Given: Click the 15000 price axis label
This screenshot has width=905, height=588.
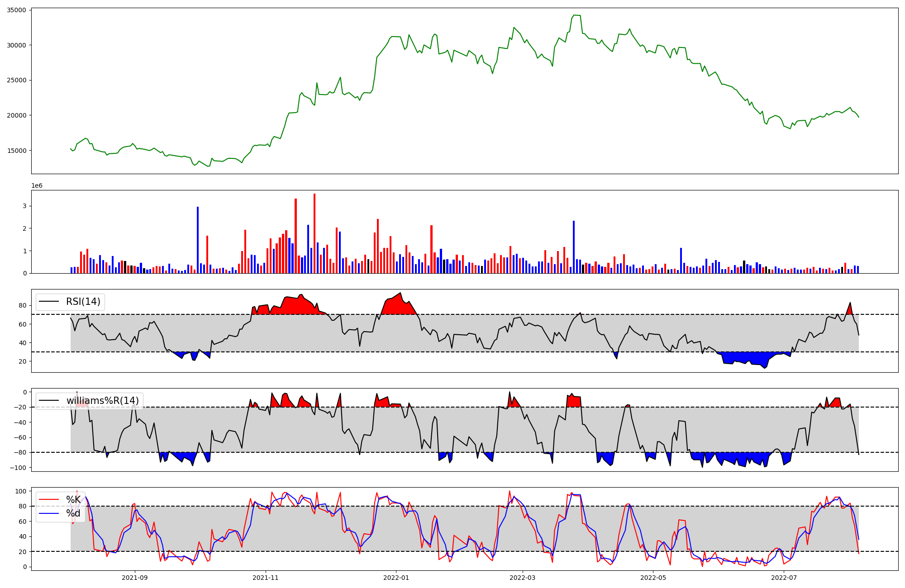Looking at the screenshot, I should coord(16,151).
